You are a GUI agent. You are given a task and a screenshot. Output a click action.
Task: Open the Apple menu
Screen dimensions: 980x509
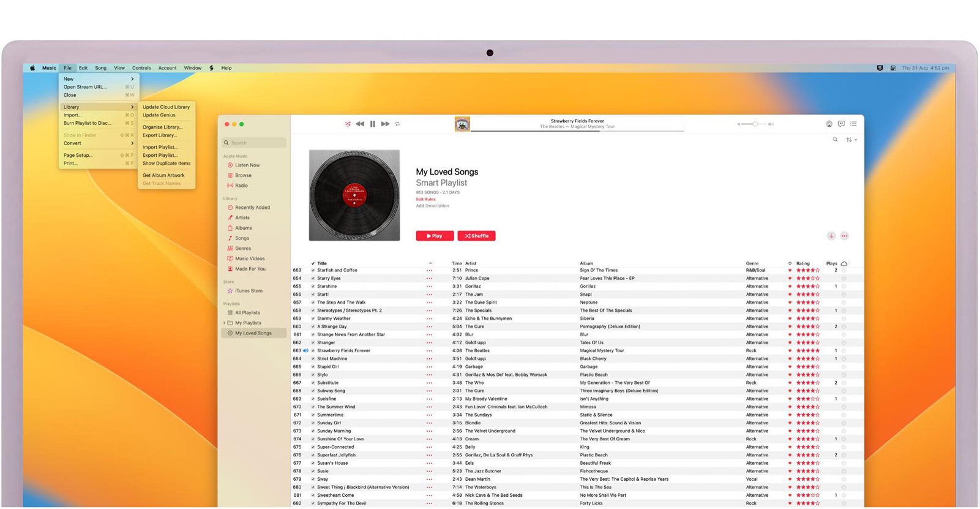(32, 68)
